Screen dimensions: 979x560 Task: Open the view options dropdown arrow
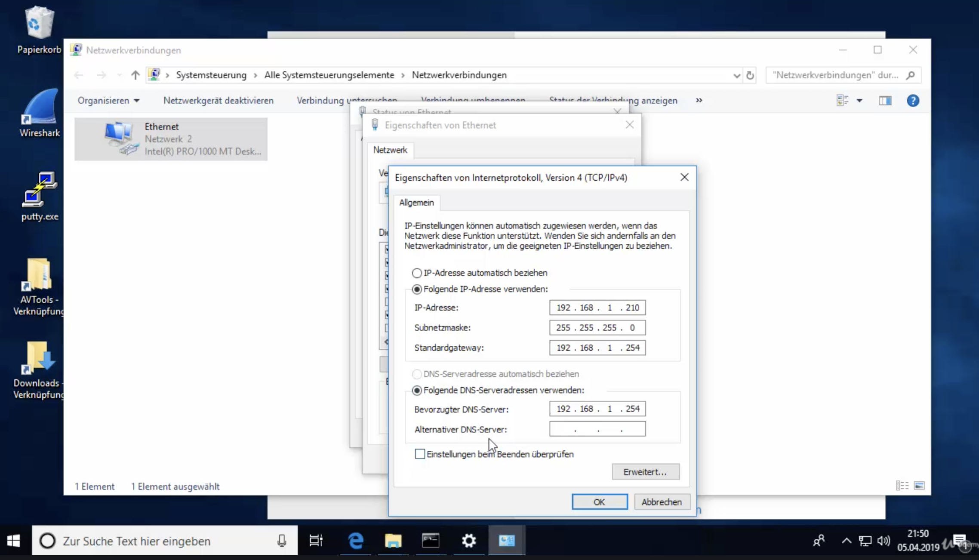click(x=859, y=101)
